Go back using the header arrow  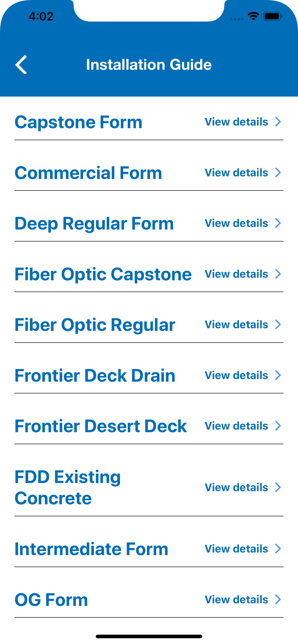(x=21, y=64)
